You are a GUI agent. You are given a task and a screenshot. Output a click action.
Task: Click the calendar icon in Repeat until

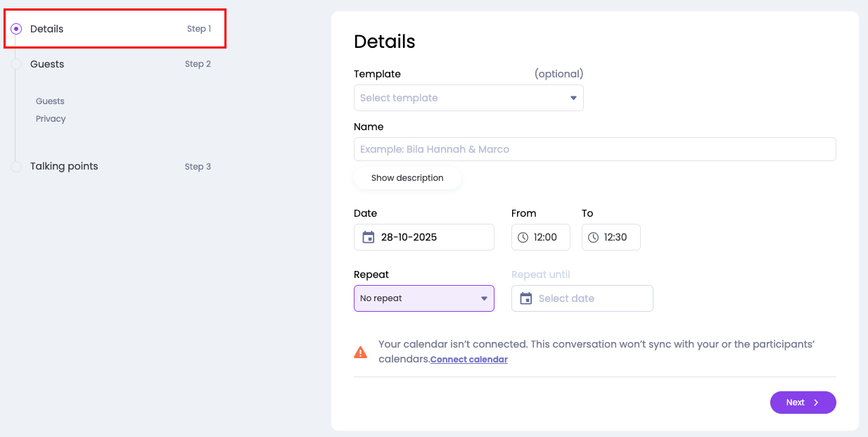[x=525, y=298]
